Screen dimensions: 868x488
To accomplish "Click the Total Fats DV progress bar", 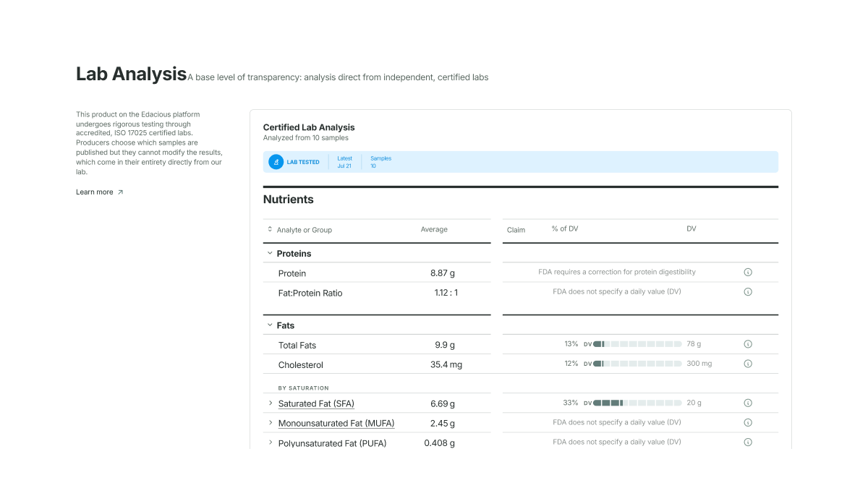I will pos(637,344).
